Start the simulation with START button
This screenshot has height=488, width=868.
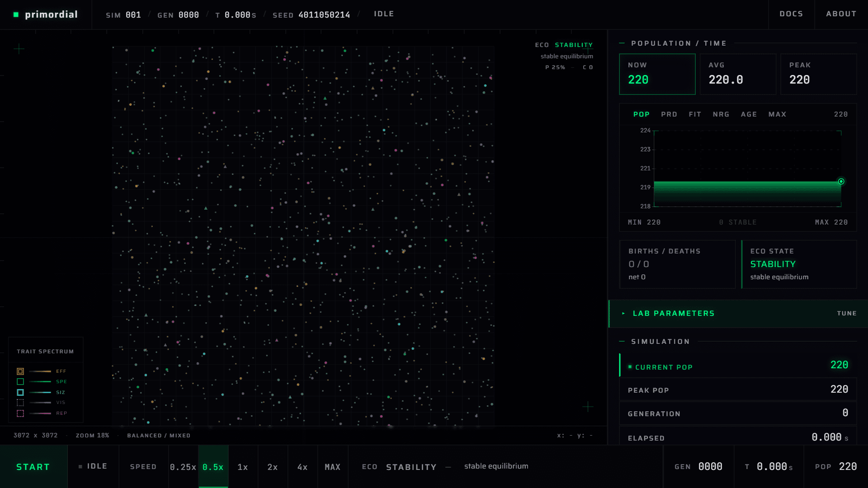(x=33, y=467)
